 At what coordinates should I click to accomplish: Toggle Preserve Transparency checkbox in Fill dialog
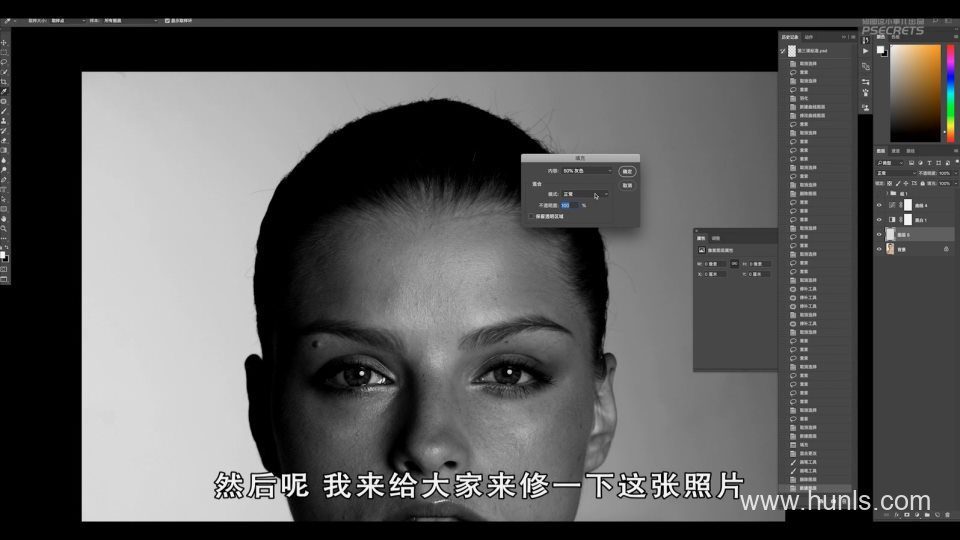click(531, 216)
